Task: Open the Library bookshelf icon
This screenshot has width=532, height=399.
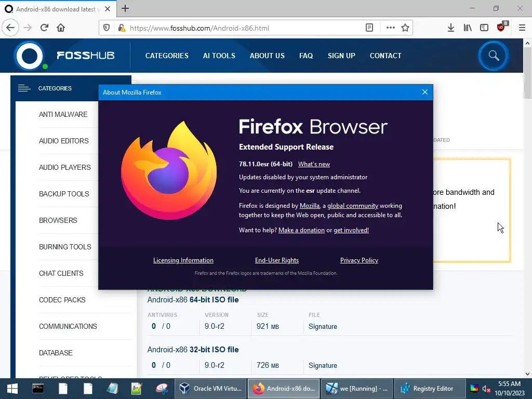Action: (x=468, y=28)
